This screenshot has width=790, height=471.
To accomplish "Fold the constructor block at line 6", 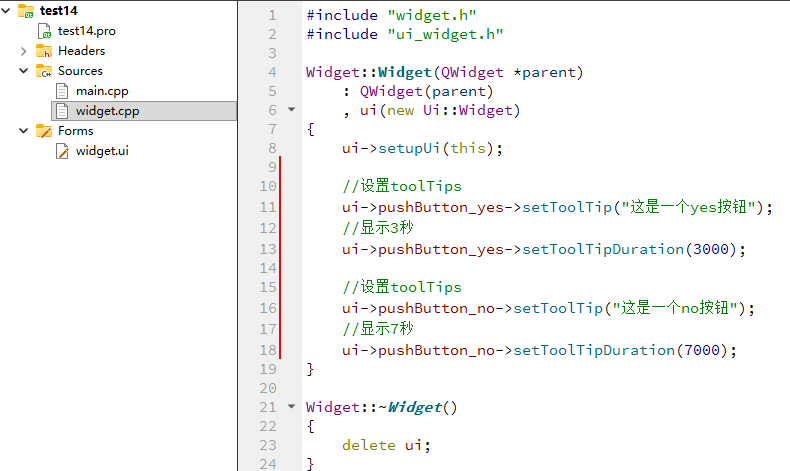I will coord(291,109).
